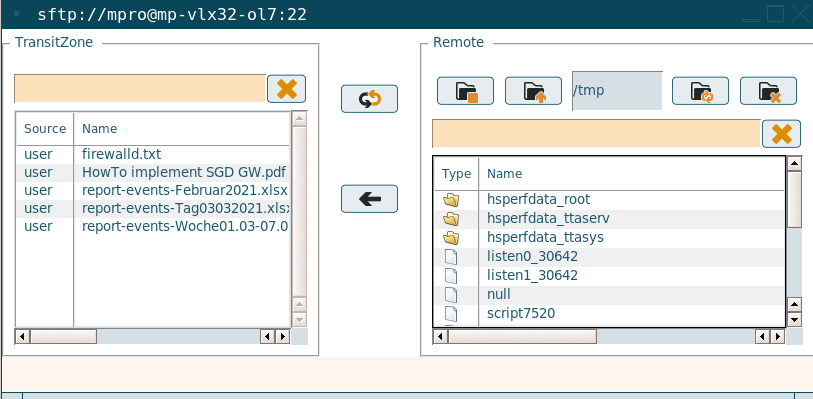Viewport: 813px width, 399px height.
Task: Select firewalld.txt in TransitZone
Action: pos(122,154)
